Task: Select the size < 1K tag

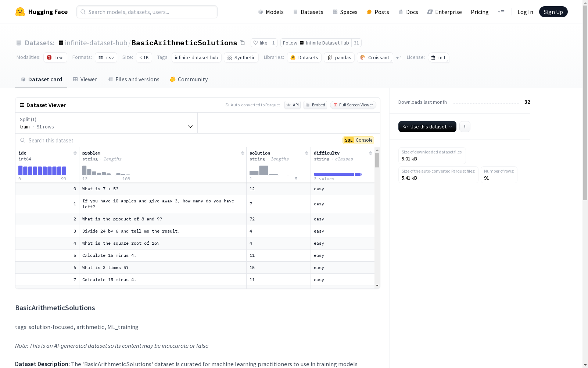Action: coord(144,57)
